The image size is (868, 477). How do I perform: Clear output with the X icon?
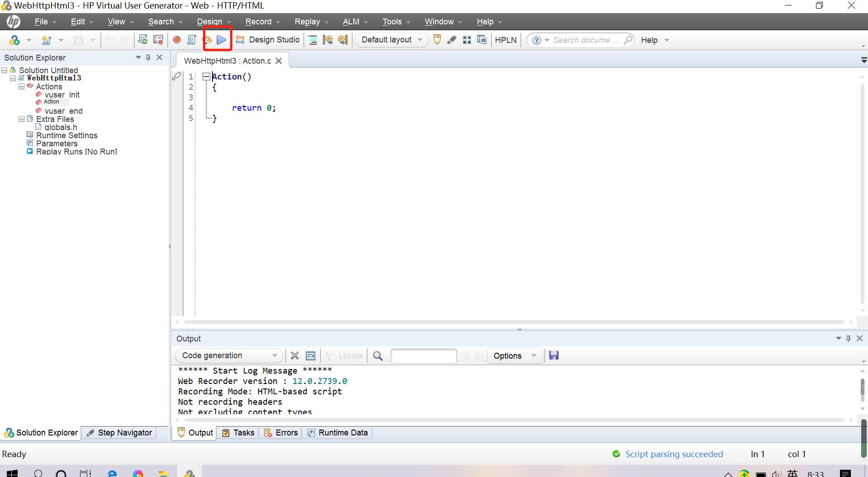tap(295, 355)
